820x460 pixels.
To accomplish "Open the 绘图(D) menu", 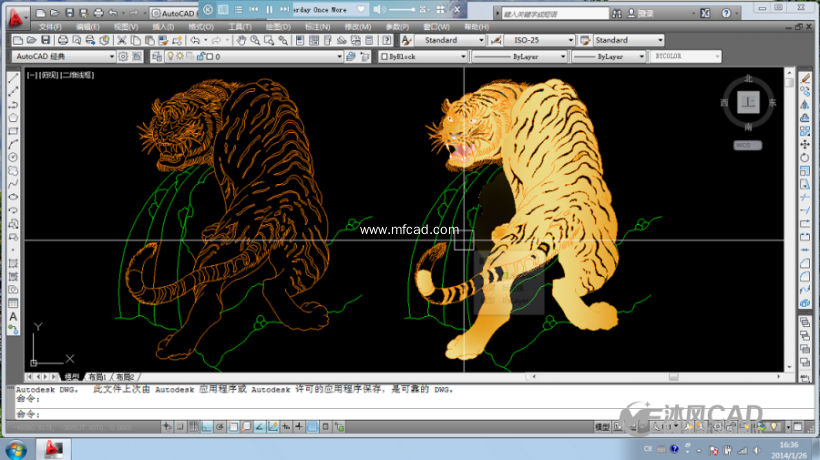I will coord(278,27).
